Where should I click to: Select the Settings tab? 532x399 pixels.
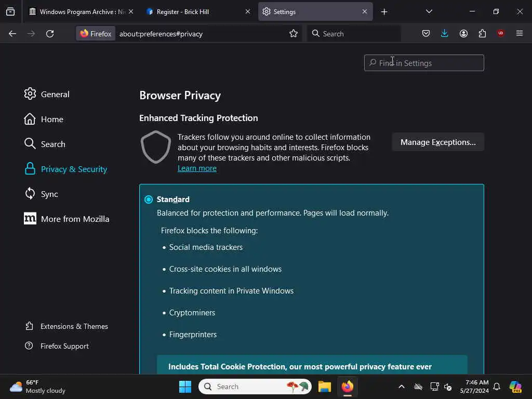(x=315, y=11)
